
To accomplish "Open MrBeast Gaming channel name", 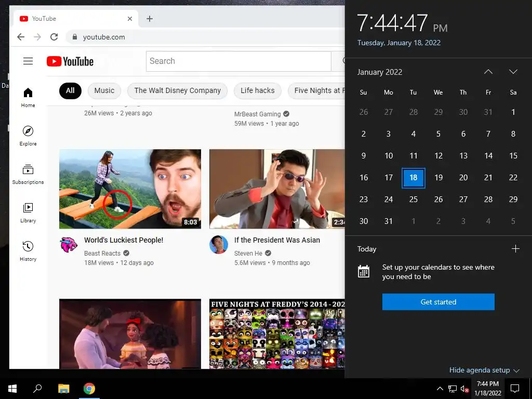I will [x=257, y=114].
